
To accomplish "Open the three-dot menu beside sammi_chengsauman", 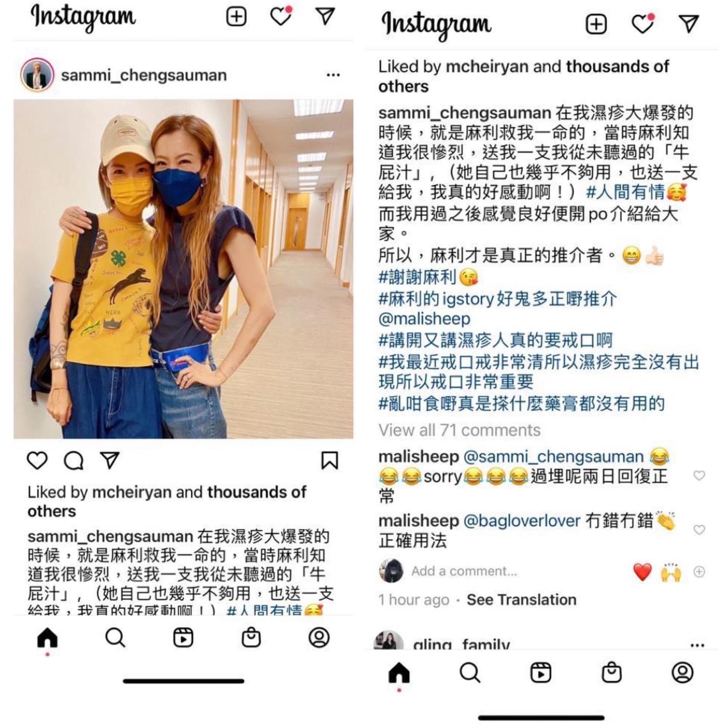I will click(333, 75).
